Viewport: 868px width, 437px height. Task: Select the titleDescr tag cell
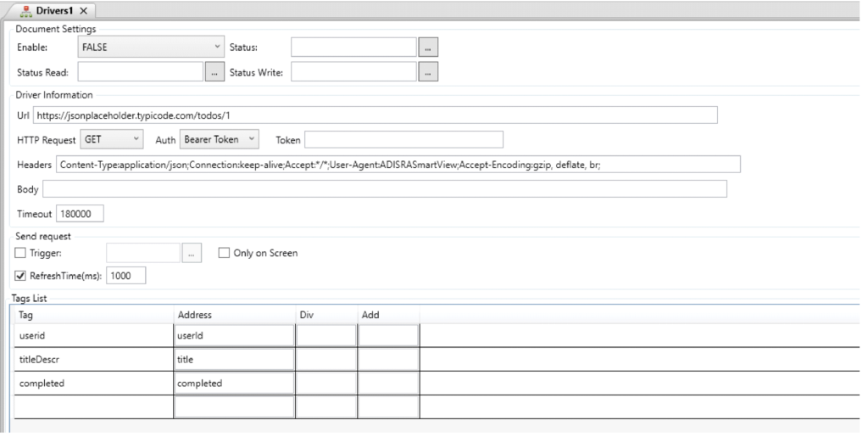click(x=92, y=360)
